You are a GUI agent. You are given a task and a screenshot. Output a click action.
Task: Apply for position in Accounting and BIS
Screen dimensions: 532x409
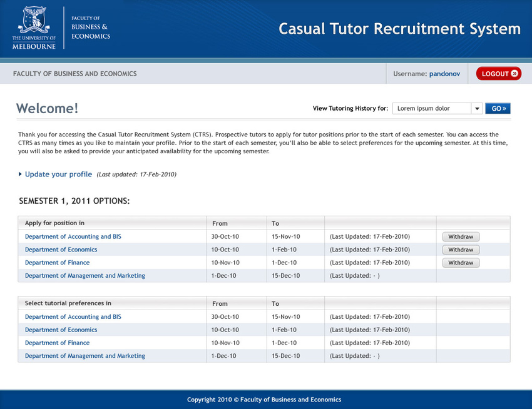tap(73, 237)
